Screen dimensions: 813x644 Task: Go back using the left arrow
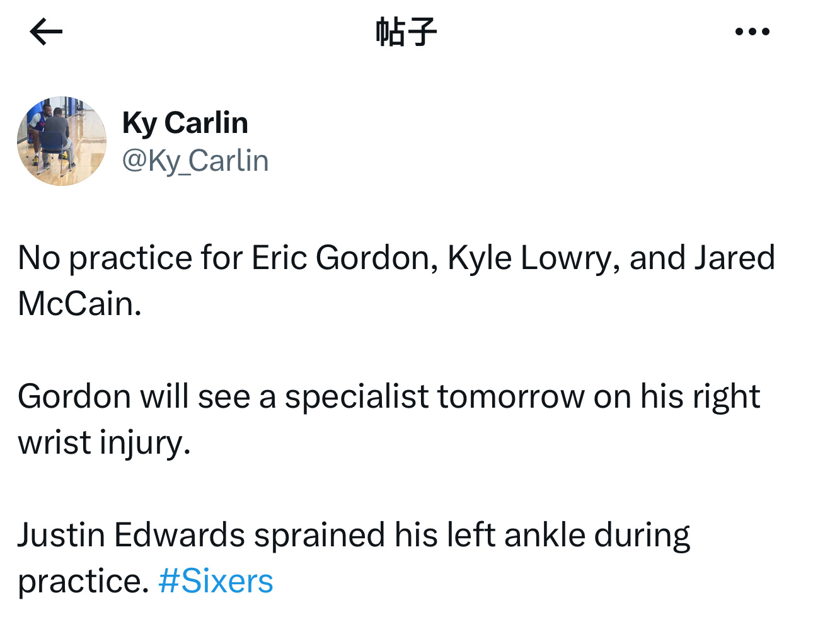coord(46,32)
